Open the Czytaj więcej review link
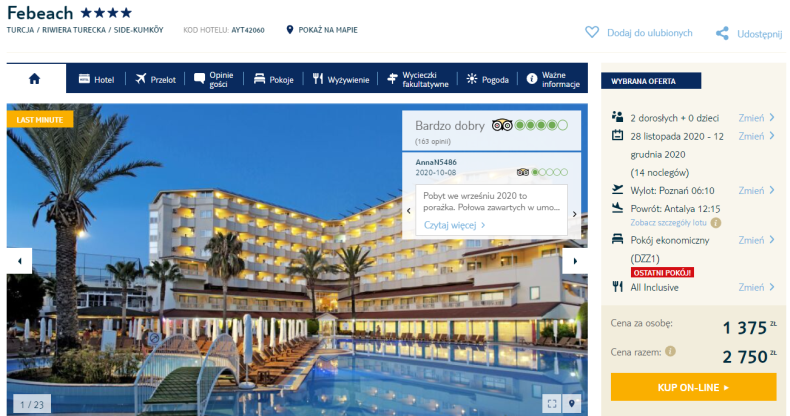This screenshot has width=790, height=416. (454, 225)
